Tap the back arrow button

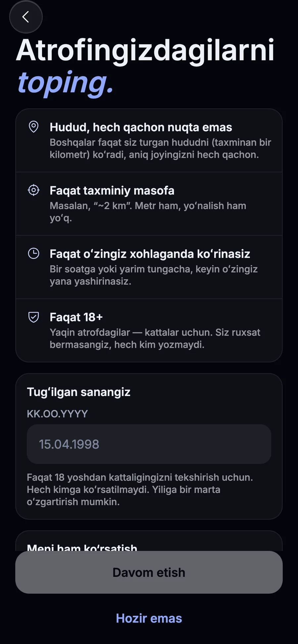click(26, 17)
